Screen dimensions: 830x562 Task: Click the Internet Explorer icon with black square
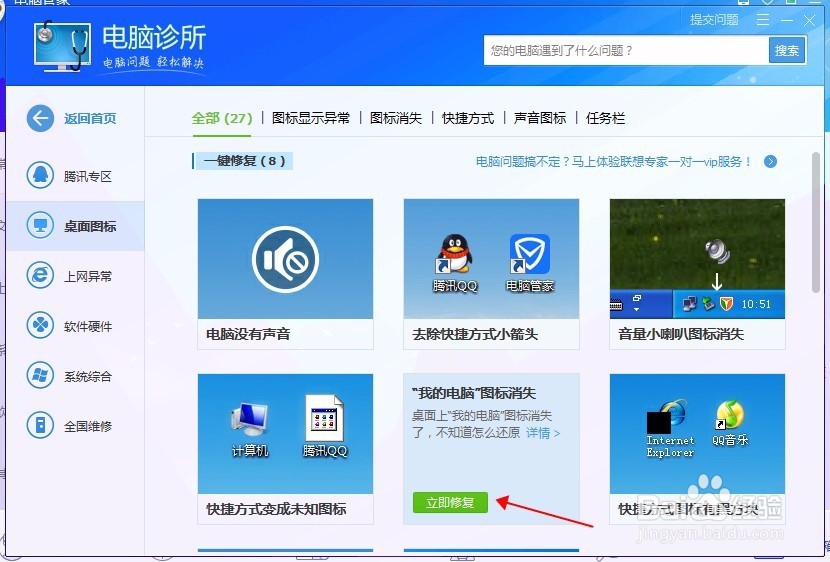667,416
